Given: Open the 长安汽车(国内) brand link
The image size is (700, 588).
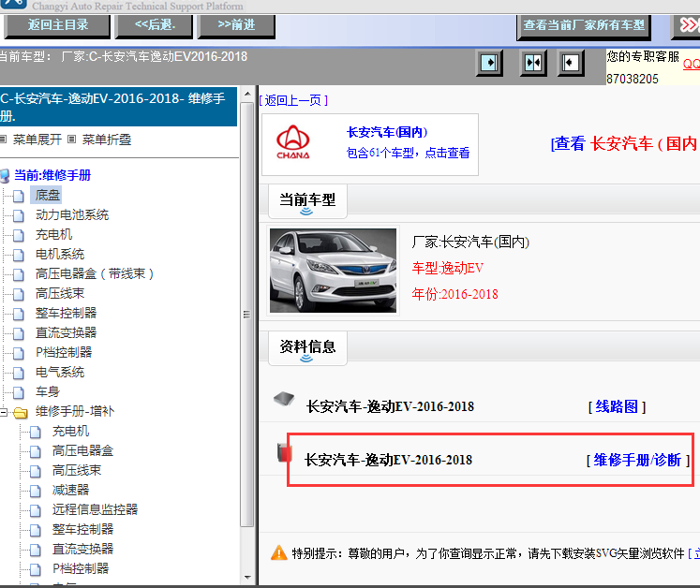Looking at the screenshot, I should [x=387, y=132].
